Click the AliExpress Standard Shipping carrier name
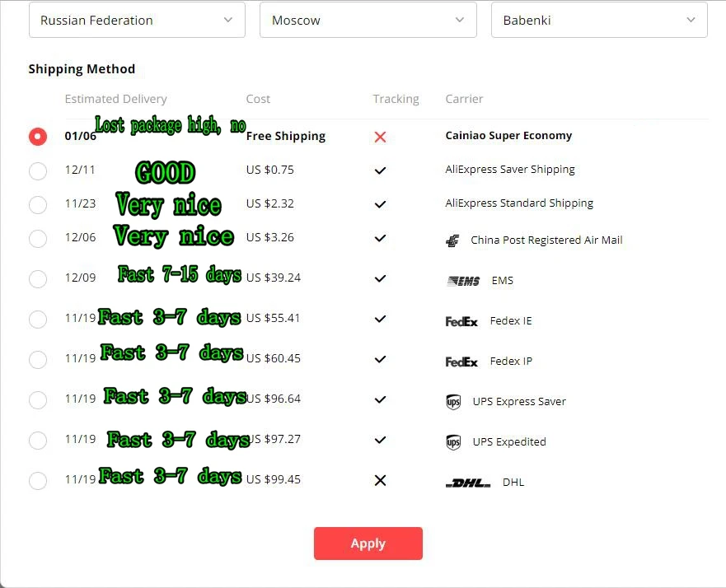726x588 pixels. [x=519, y=203]
